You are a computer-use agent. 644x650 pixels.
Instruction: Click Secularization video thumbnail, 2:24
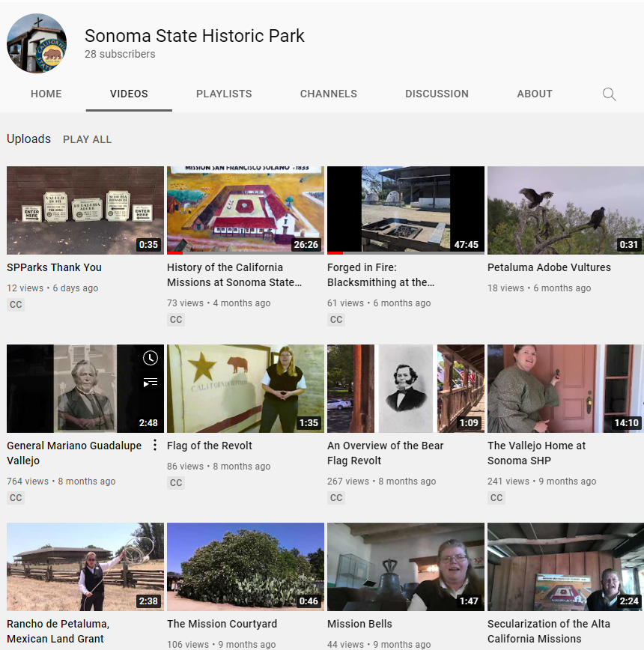click(565, 567)
